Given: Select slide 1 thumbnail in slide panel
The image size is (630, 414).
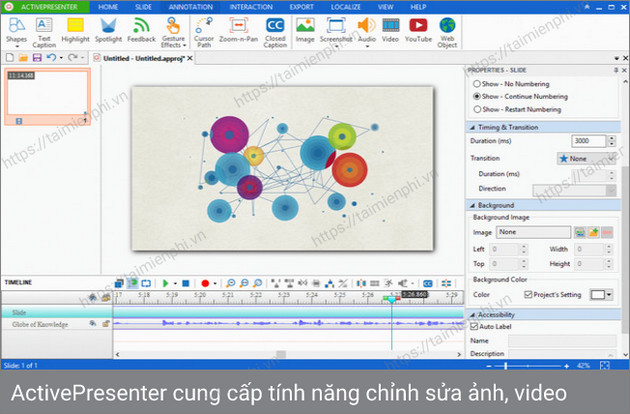Looking at the screenshot, I should (47, 97).
